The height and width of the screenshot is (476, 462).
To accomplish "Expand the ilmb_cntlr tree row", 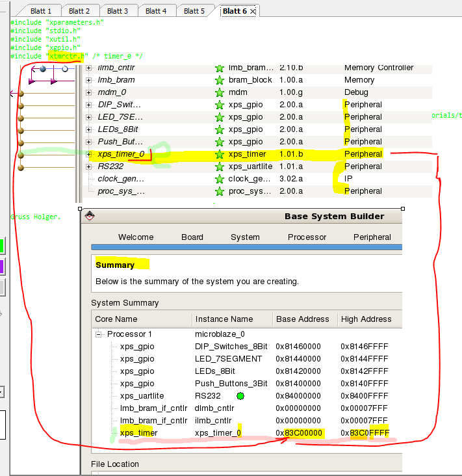I will (88, 68).
